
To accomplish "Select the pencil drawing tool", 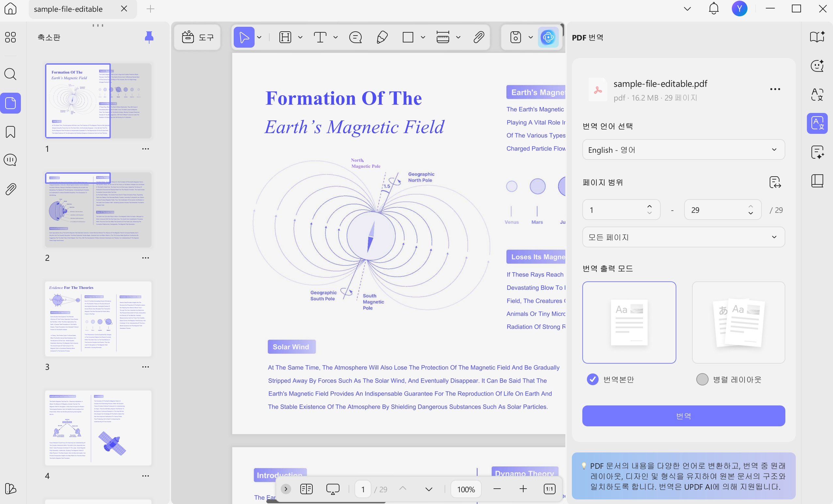I will pyautogui.click(x=382, y=37).
